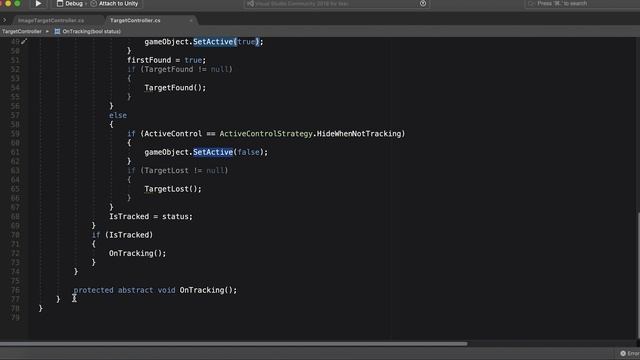
Task: Close the TargetController.cs tab
Action: tap(191, 20)
